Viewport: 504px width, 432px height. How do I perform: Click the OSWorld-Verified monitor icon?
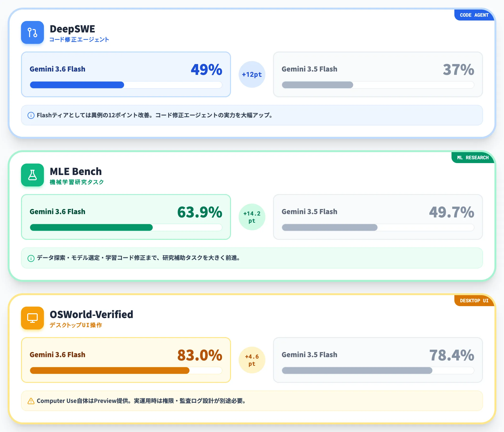coord(32,318)
